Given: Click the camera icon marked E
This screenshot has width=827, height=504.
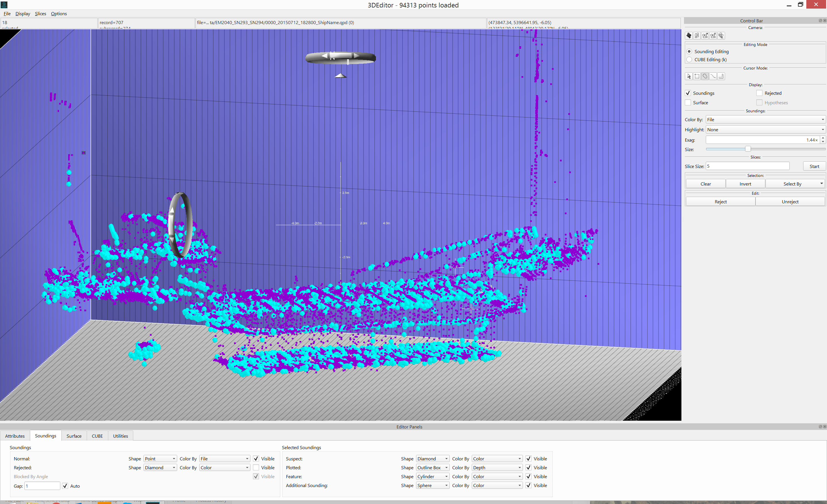Looking at the screenshot, I should tap(713, 36).
